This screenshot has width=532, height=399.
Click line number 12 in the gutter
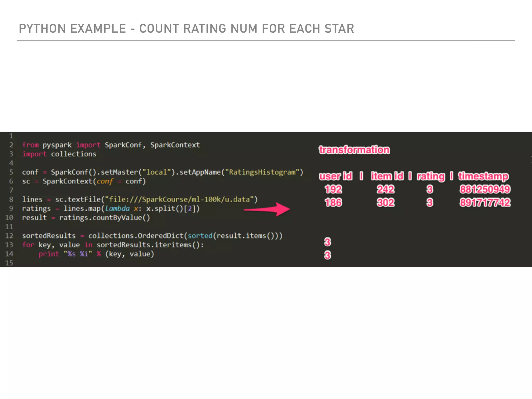[9, 236]
